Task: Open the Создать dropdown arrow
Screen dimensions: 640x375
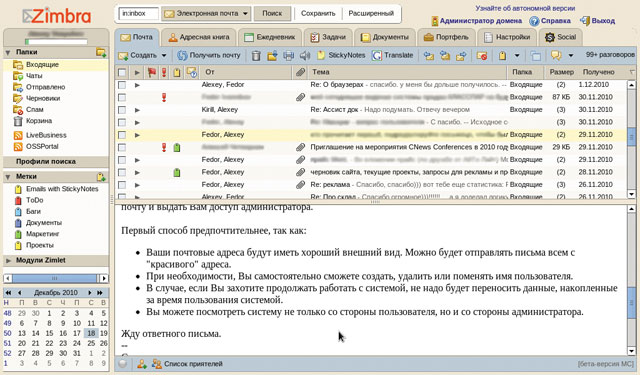Action: (164, 55)
